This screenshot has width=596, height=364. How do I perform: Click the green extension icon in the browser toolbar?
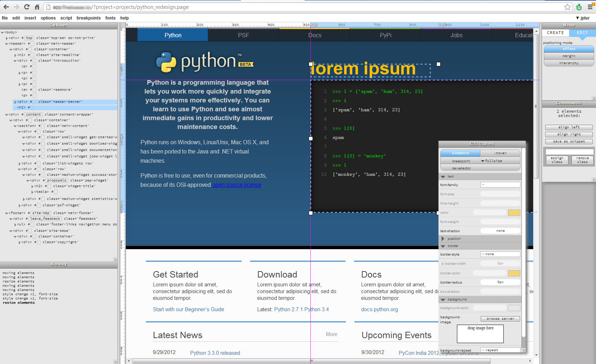(x=579, y=7)
